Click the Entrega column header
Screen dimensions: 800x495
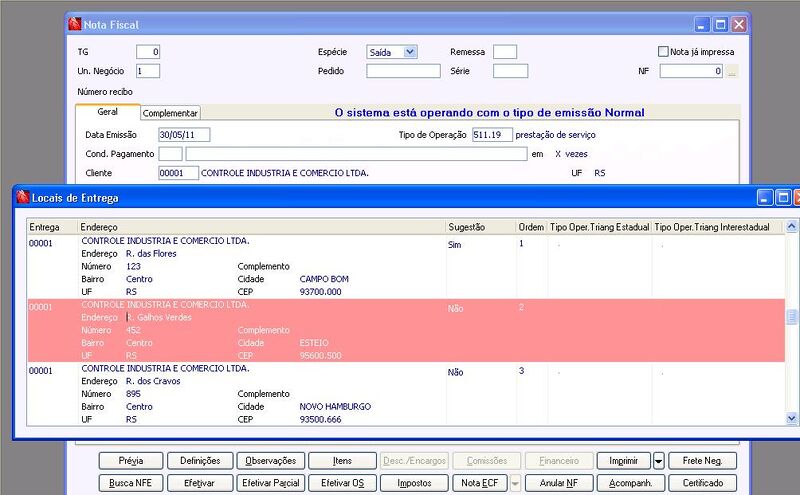53,227
